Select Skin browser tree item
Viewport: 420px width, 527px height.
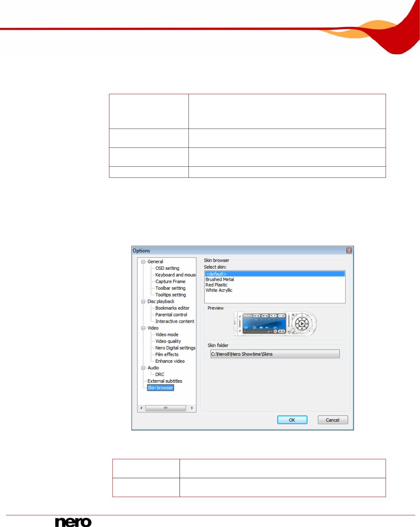click(x=160, y=388)
